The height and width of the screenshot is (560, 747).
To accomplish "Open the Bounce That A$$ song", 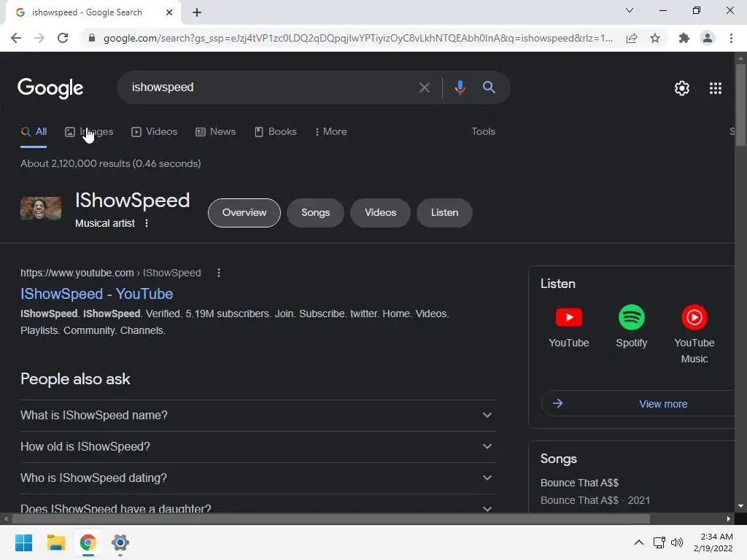I will 579,483.
